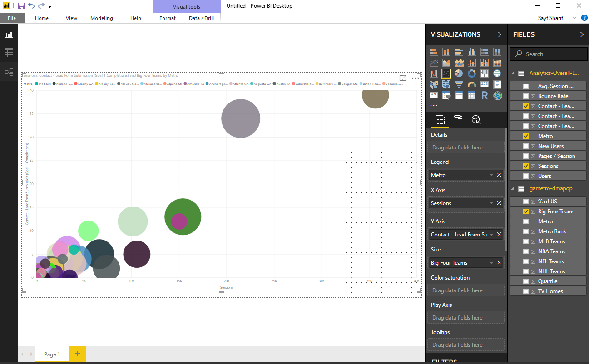Viewport: 589px width, 364px height.
Task: Switch to the Data / Drill tab
Action: [201, 18]
